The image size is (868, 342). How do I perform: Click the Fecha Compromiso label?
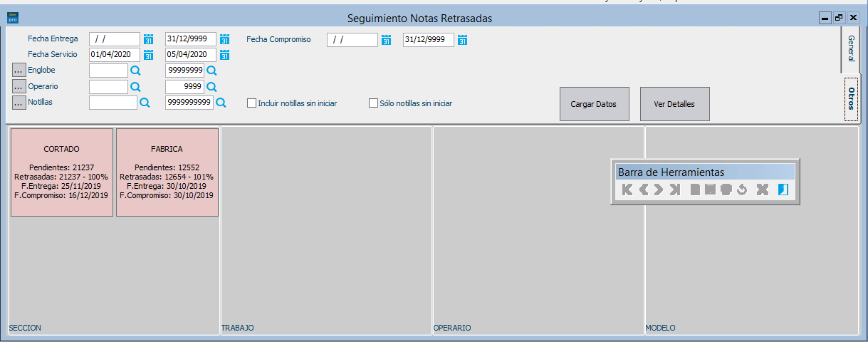278,39
